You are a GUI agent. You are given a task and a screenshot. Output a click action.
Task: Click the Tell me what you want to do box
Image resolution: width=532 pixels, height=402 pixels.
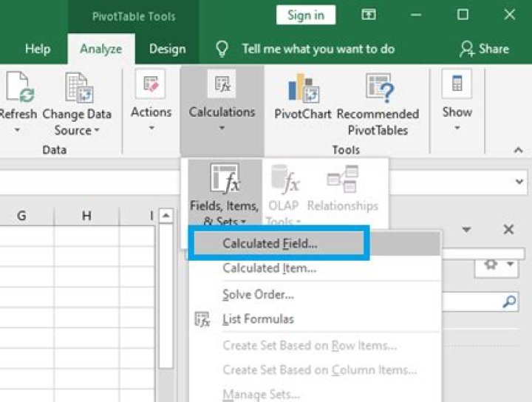coord(318,49)
